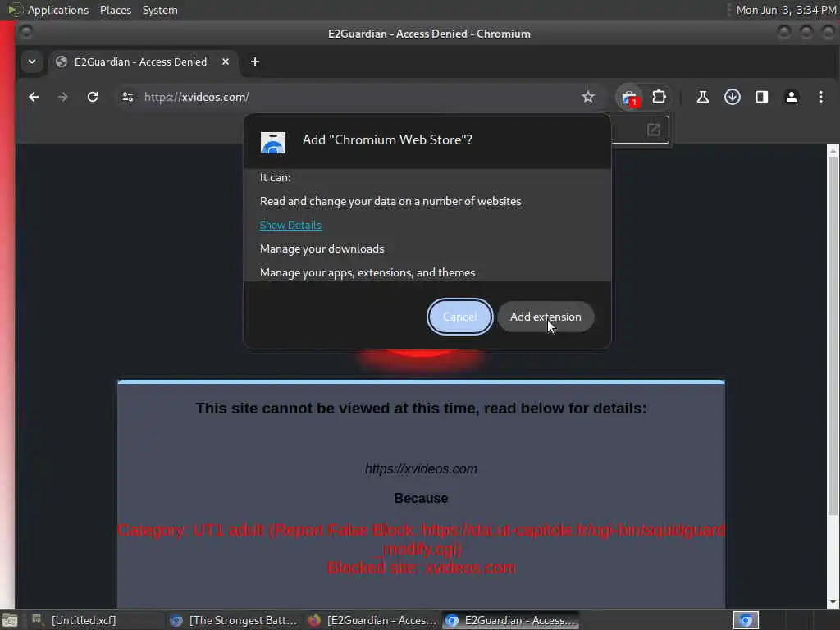This screenshot has width=840, height=630.
Task: Click scrollbar up arrow
Action: (x=833, y=151)
